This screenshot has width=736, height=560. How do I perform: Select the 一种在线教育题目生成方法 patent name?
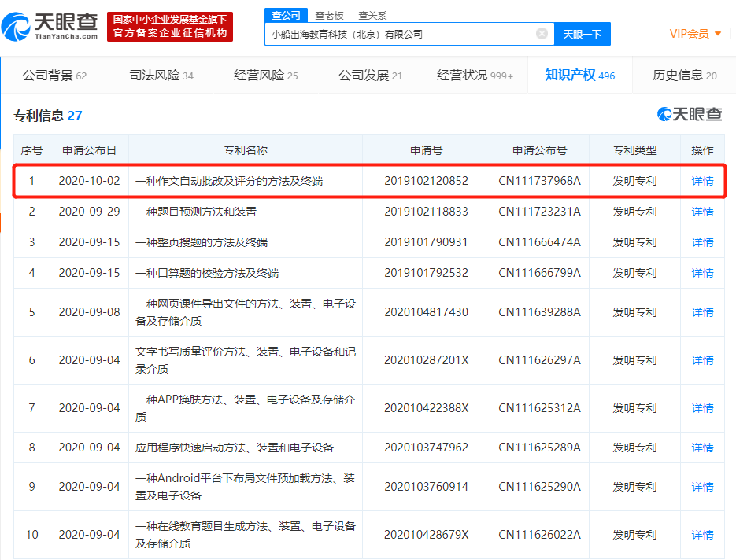(x=246, y=535)
